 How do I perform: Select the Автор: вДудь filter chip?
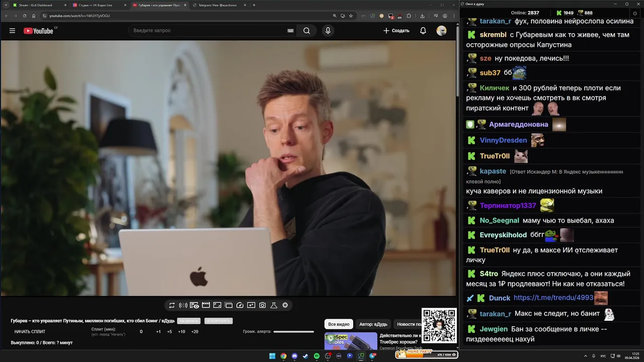tap(373, 324)
